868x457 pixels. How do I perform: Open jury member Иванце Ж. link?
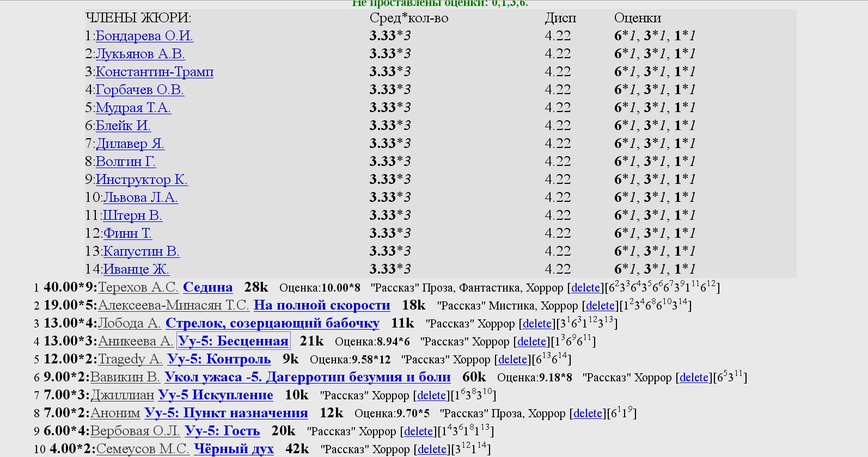(136, 269)
